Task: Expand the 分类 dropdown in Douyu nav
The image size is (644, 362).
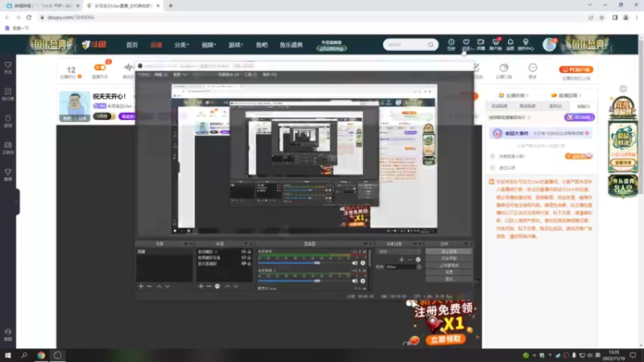Action: [181, 45]
